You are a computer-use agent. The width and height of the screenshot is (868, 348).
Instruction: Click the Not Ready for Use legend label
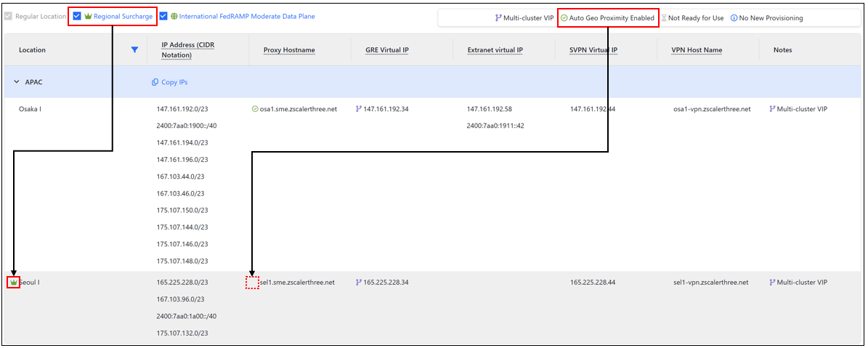[x=696, y=18]
